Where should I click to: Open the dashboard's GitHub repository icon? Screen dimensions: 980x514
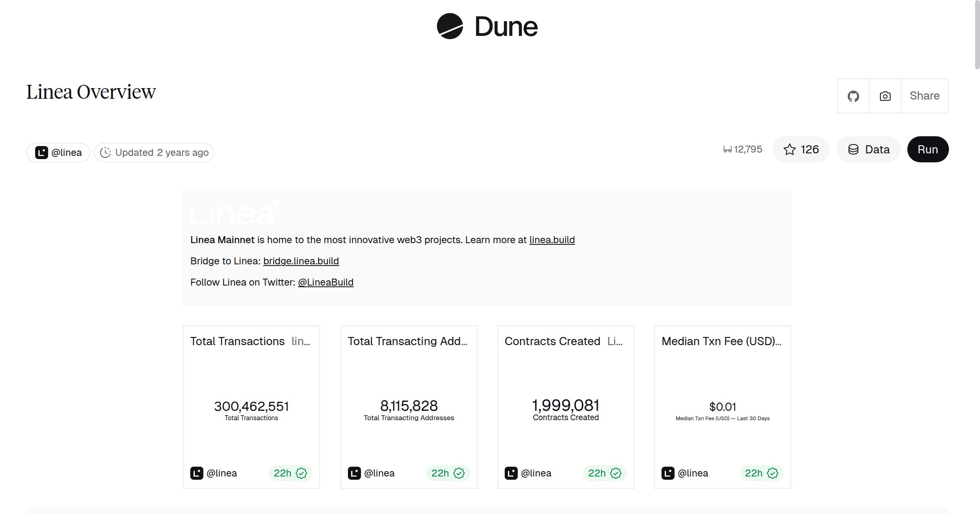[853, 96]
